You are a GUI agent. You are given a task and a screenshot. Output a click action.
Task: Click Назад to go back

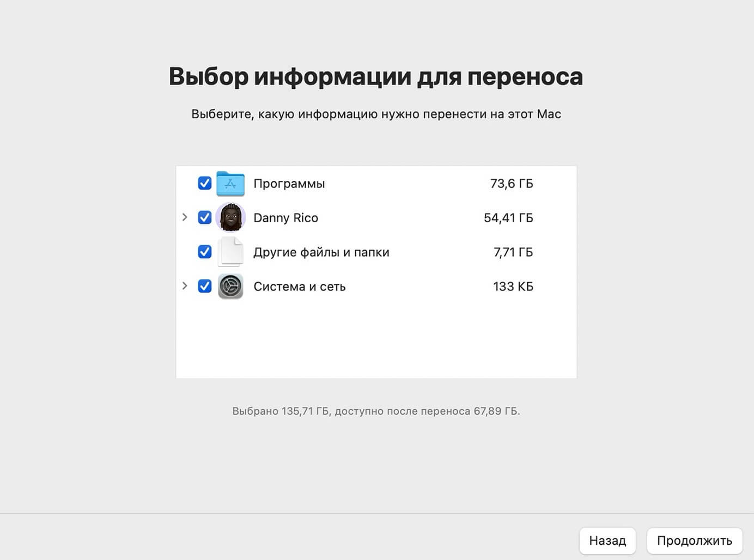(x=607, y=541)
